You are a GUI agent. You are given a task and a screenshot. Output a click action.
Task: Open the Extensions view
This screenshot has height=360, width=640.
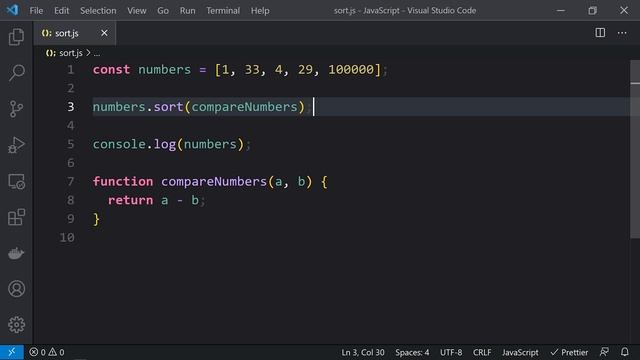coord(16,217)
